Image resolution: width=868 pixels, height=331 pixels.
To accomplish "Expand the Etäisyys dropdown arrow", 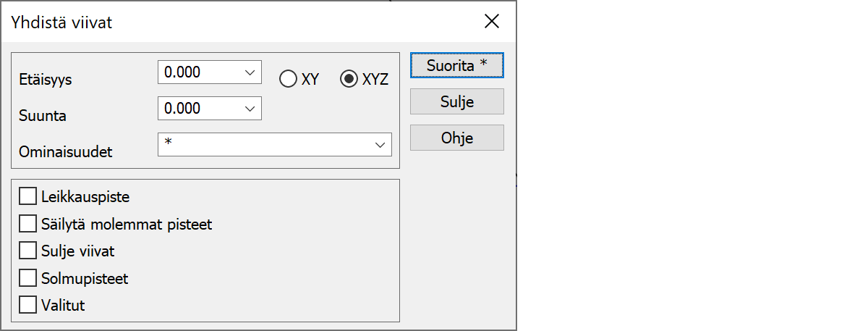I will pos(250,72).
